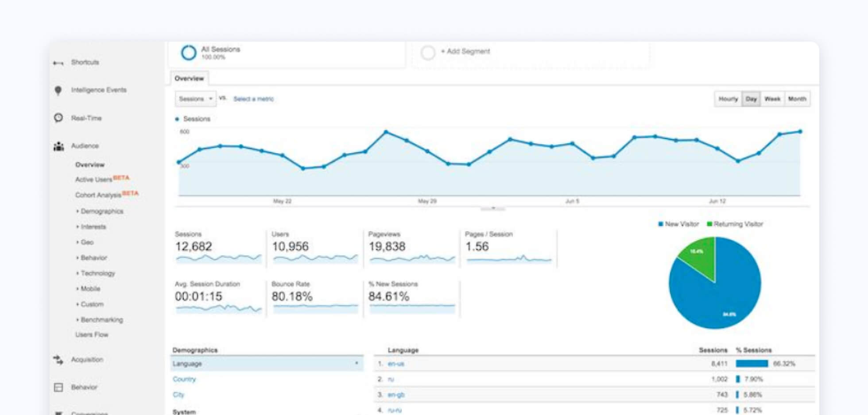
Task: Click the All Sessions segment circle icon
Action: [188, 53]
